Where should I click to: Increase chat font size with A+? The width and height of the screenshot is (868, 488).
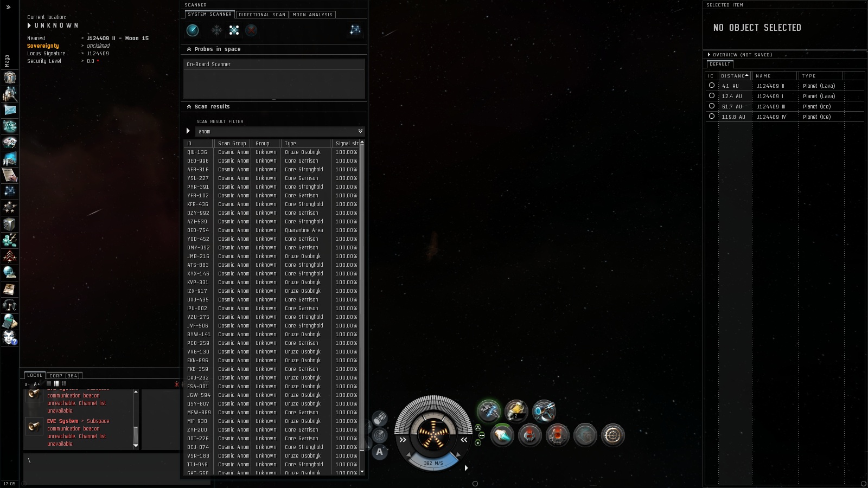pyautogui.click(x=37, y=384)
